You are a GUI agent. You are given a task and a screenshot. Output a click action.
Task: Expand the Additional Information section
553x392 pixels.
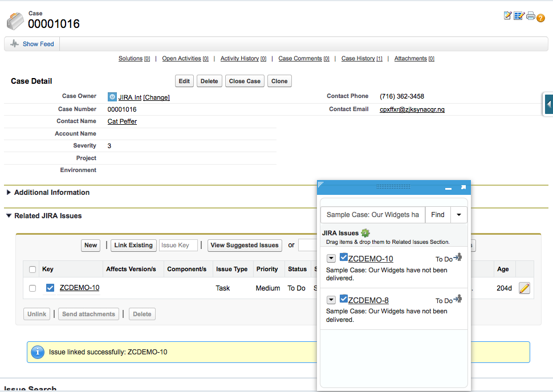pyautogui.click(x=9, y=193)
